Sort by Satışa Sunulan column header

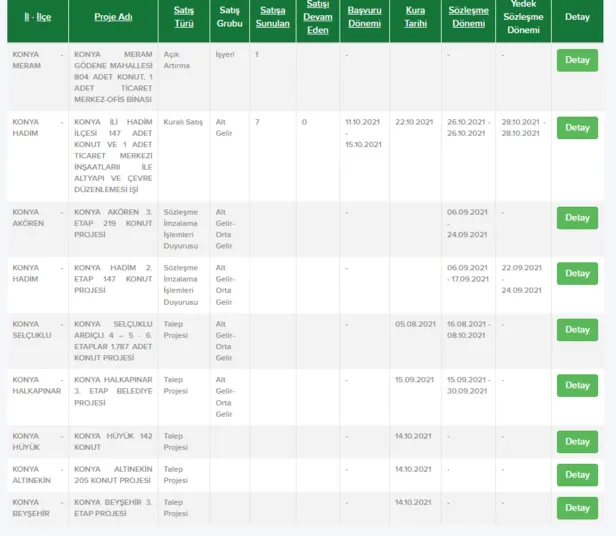273,17
